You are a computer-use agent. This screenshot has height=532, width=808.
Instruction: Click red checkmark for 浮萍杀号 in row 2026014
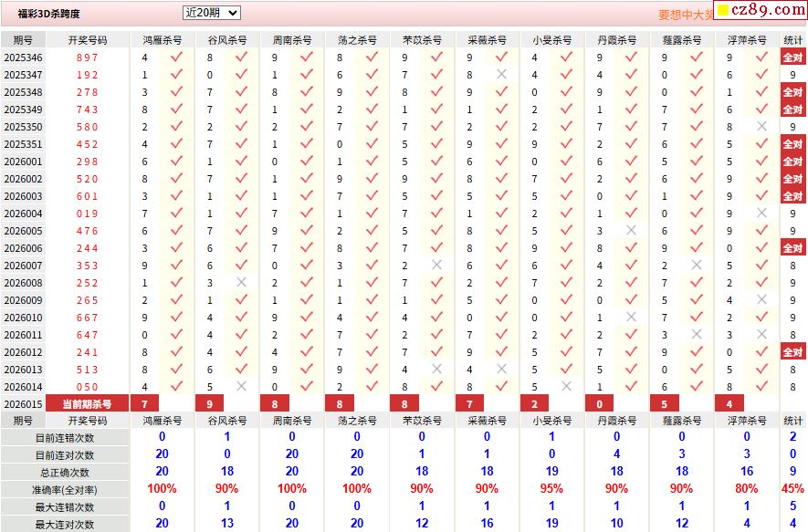click(x=761, y=386)
